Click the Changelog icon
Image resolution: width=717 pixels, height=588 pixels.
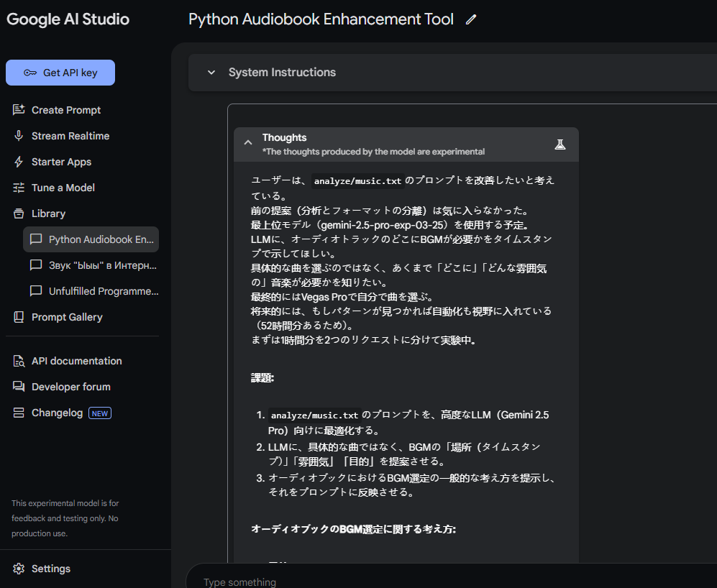19,413
